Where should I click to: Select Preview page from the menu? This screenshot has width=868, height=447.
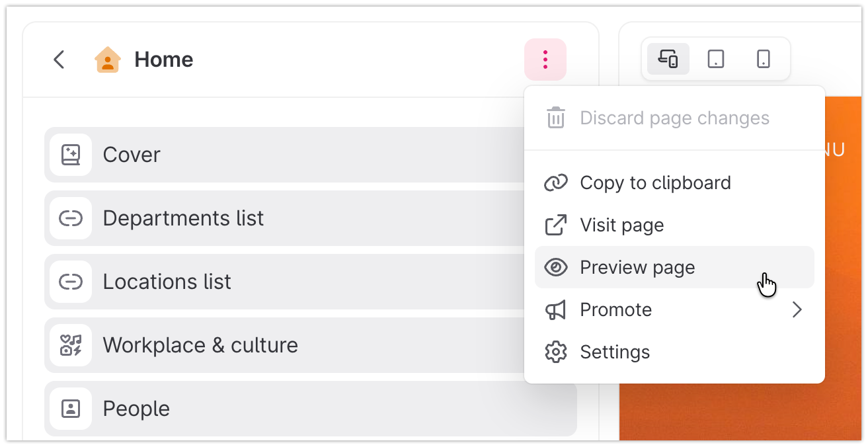pos(674,267)
